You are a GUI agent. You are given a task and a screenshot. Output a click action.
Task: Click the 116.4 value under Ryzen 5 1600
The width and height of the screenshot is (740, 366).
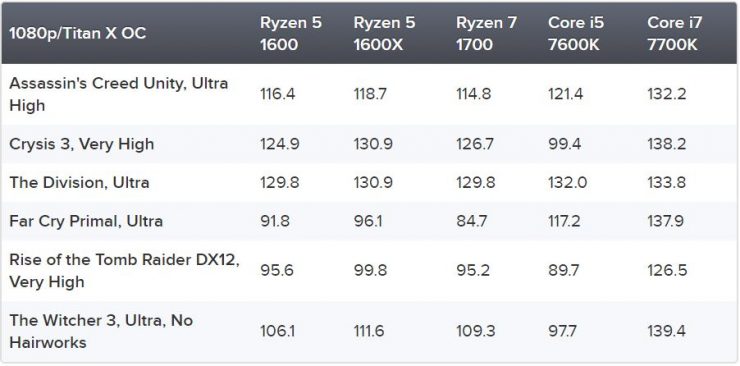278,94
